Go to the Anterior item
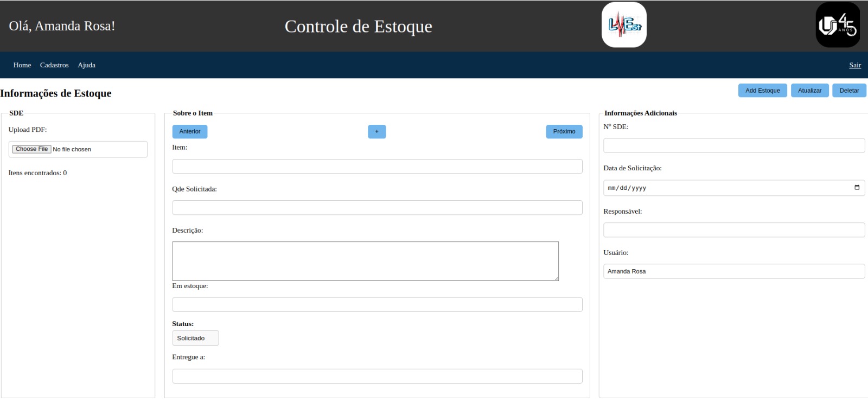Screen dimensions: 868x402 click(x=190, y=131)
